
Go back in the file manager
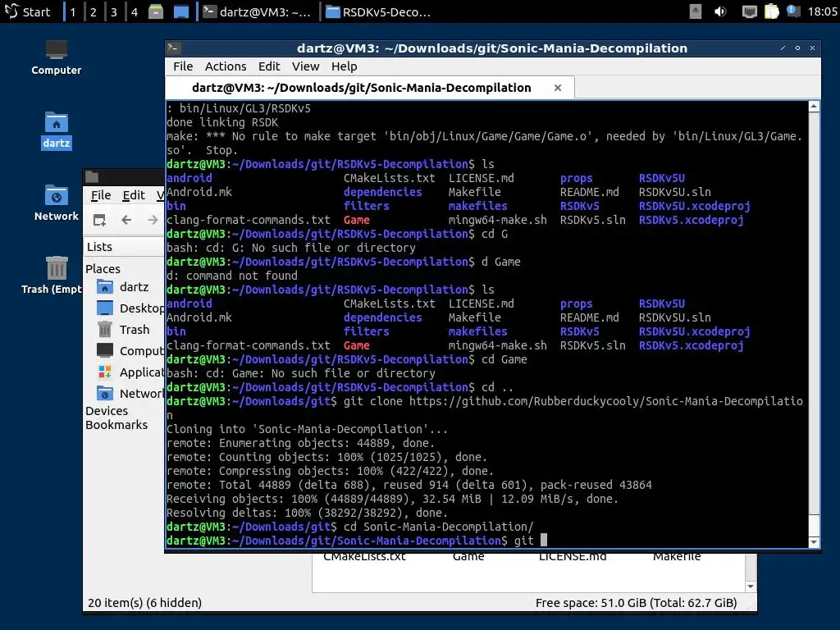[126, 220]
